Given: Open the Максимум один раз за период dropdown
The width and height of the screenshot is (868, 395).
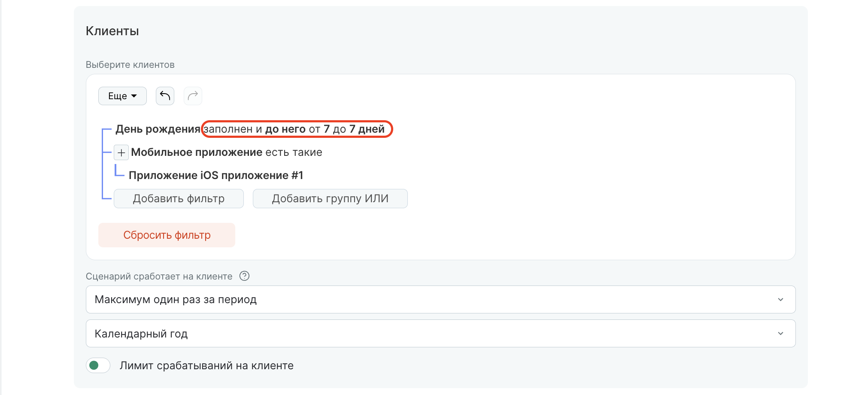Looking at the screenshot, I should [440, 299].
